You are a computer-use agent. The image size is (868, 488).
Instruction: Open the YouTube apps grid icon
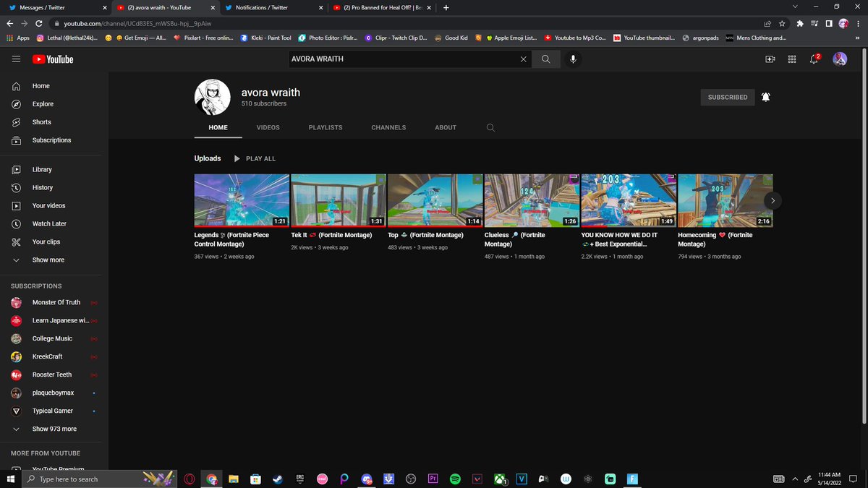click(x=792, y=59)
